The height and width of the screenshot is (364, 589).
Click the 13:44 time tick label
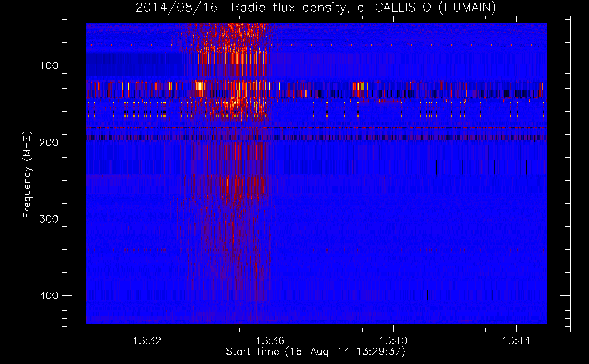pos(516,341)
